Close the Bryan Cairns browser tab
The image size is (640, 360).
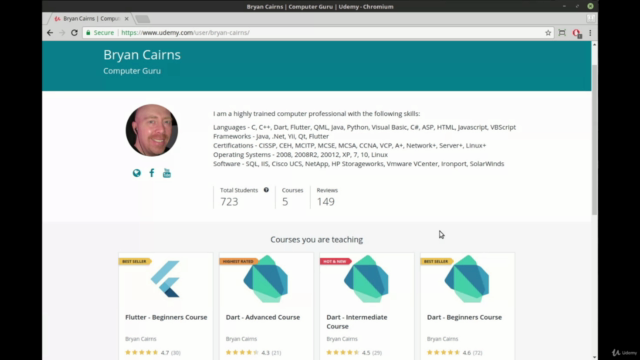pos(127,19)
